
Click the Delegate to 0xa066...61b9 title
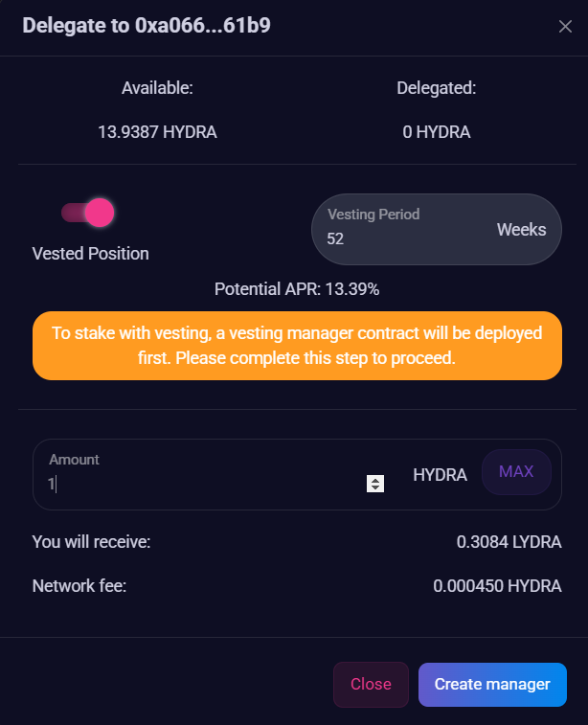point(146,26)
